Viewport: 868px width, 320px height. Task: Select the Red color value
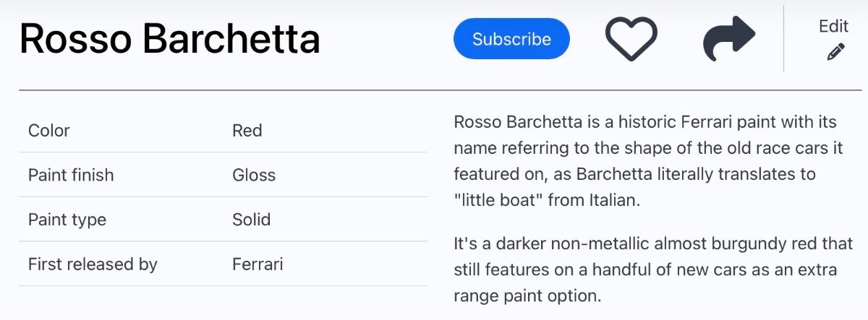coord(247,131)
